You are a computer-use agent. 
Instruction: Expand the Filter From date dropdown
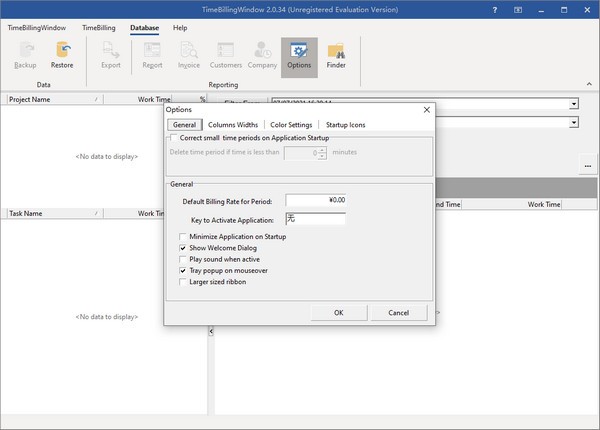pos(575,104)
